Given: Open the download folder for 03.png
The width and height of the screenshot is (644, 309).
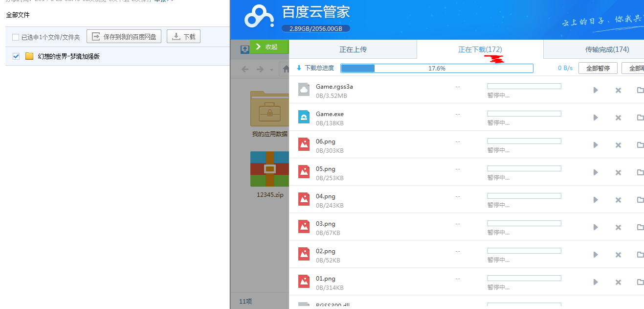Looking at the screenshot, I should point(640,227).
